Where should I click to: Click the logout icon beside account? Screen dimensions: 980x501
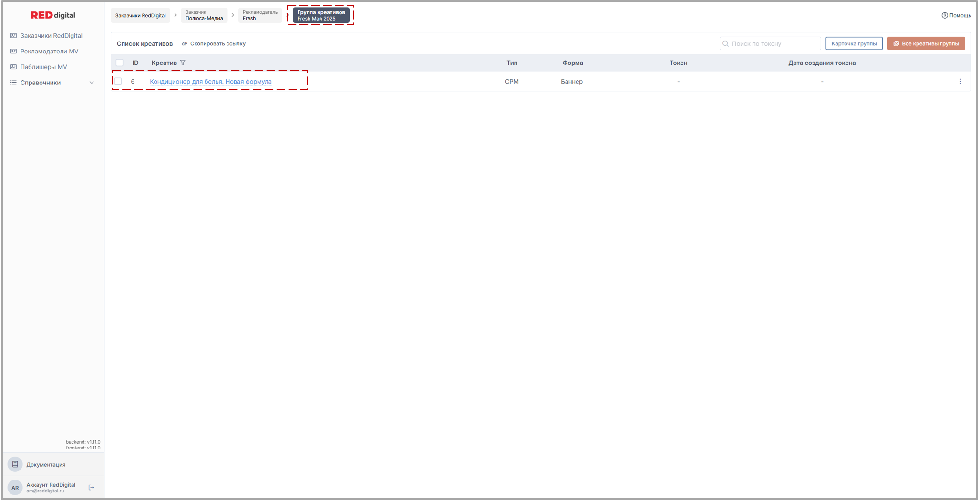tap(92, 488)
